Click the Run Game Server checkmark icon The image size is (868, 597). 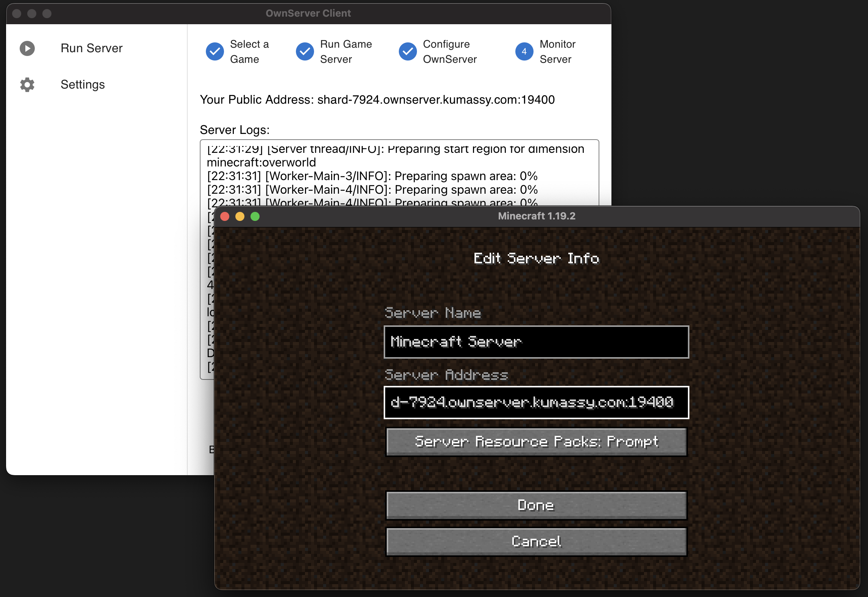click(x=305, y=51)
